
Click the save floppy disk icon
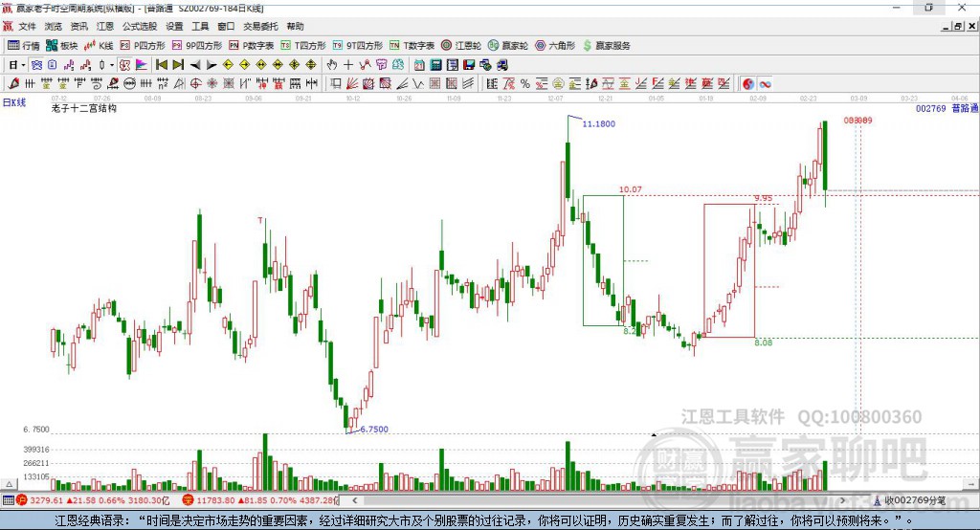(x=469, y=65)
